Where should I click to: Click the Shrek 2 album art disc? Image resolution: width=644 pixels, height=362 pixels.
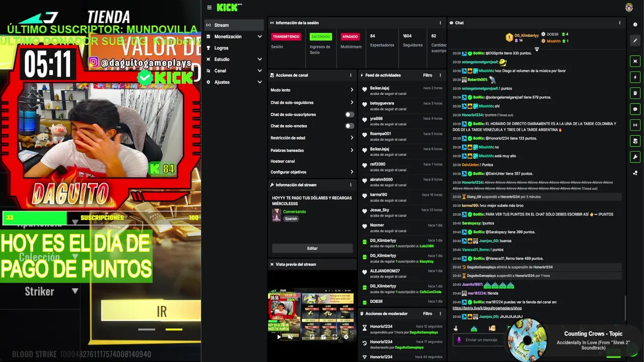(x=528, y=340)
